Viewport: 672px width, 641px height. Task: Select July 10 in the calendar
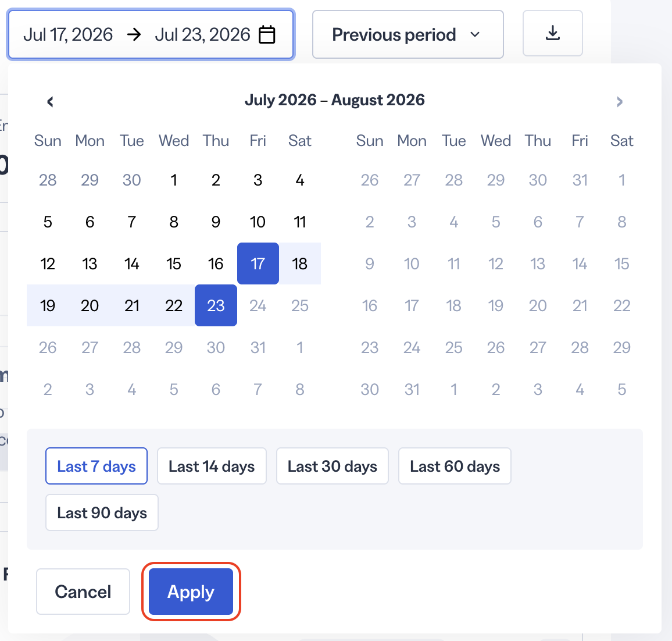pyautogui.click(x=258, y=222)
